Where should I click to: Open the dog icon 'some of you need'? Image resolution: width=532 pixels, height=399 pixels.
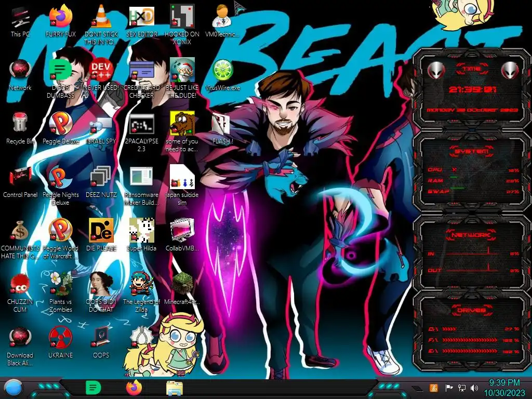(182, 124)
